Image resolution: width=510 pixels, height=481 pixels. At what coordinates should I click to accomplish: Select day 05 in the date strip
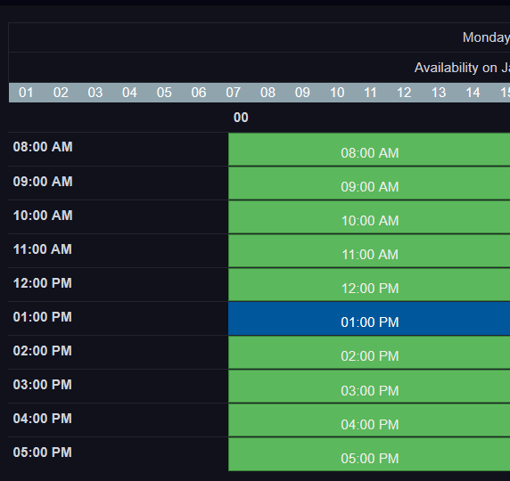(164, 92)
